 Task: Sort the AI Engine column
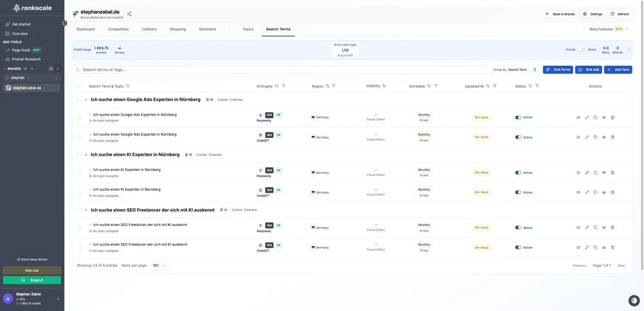coord(276,86)
